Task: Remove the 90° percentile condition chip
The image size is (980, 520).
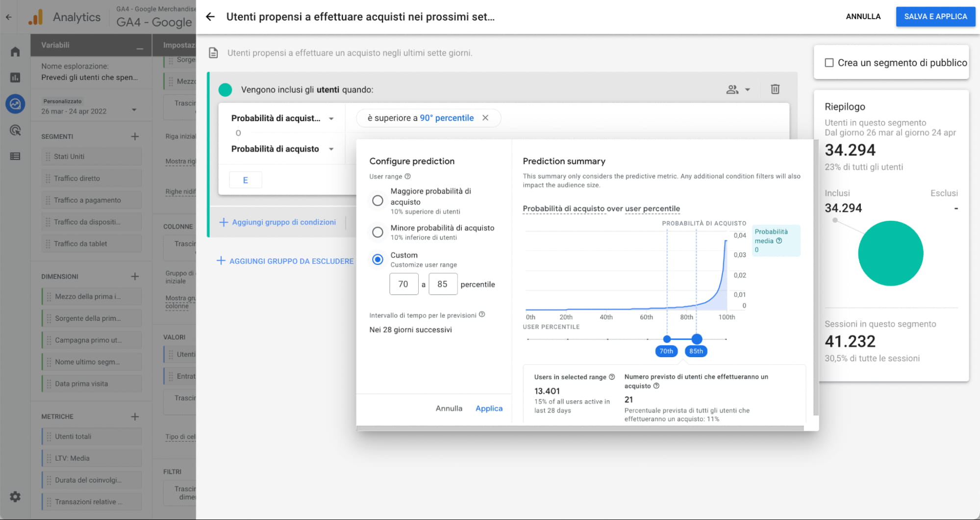Action: 485,118
